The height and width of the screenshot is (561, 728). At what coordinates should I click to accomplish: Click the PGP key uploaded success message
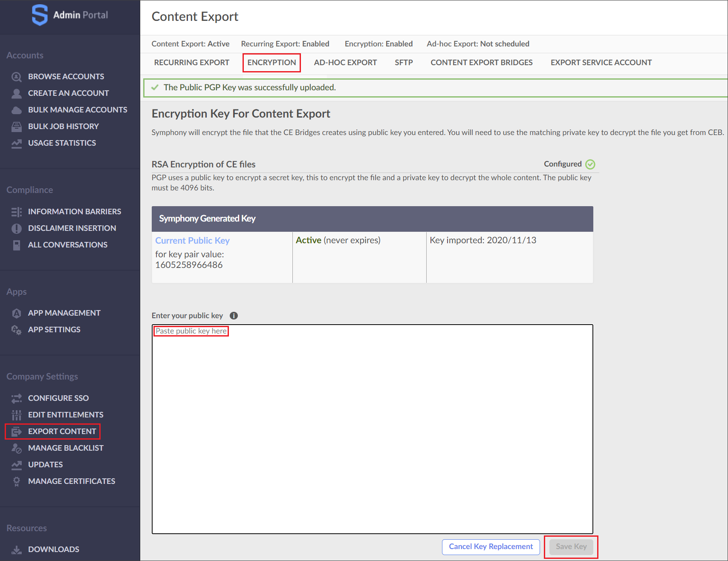[250, 87]
